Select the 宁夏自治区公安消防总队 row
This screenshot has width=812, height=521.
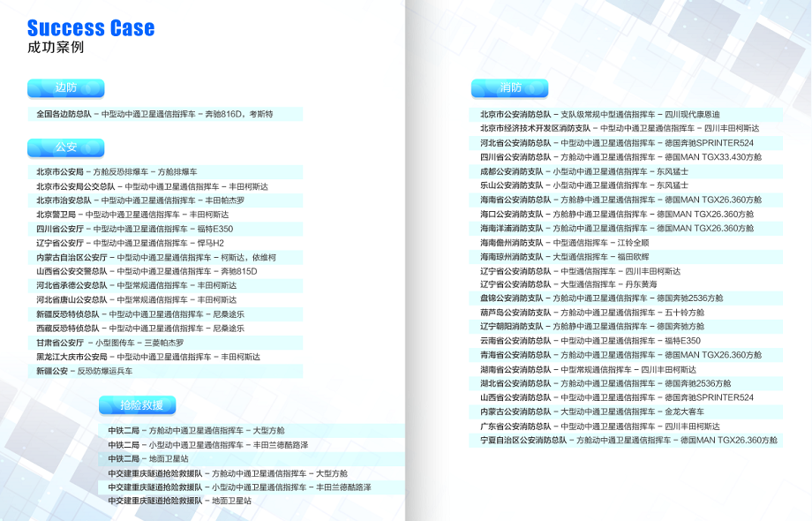626,441
